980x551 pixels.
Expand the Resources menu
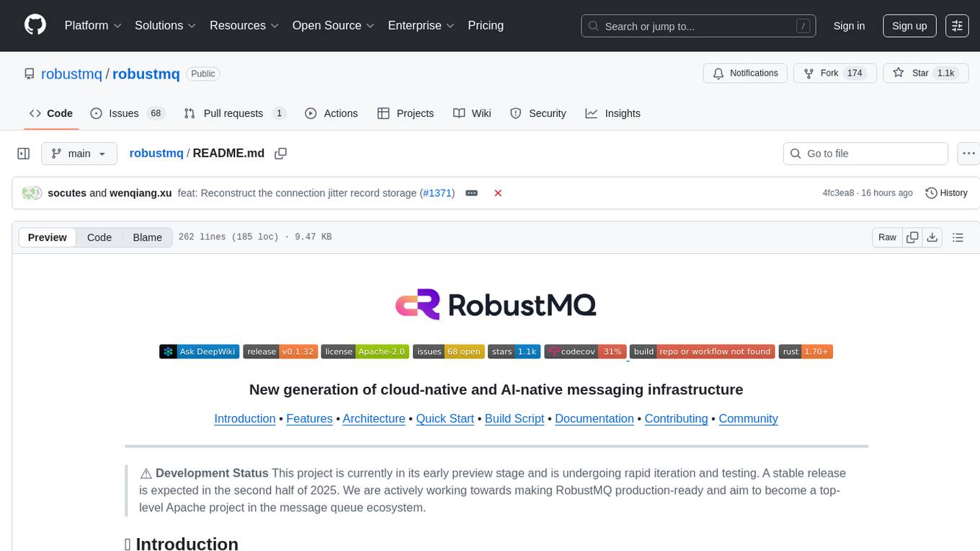(244, 25)
